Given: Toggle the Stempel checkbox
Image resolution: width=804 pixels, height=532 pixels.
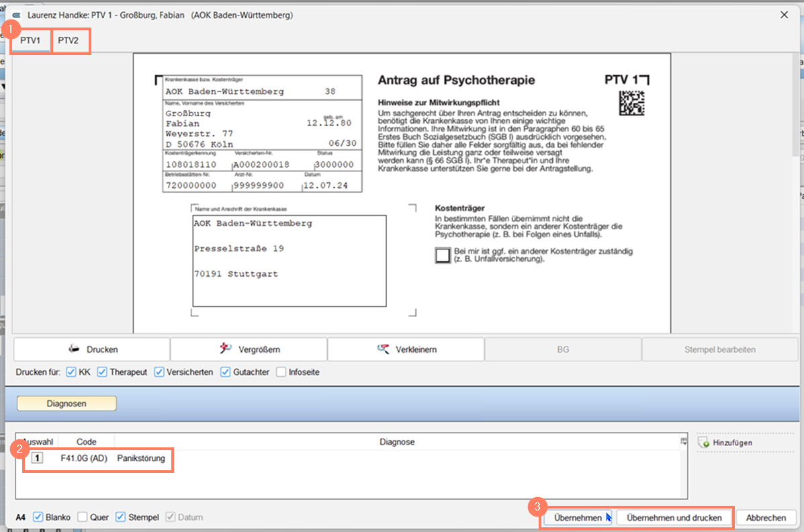Looking at the screenshot, I should pos(120,517).
